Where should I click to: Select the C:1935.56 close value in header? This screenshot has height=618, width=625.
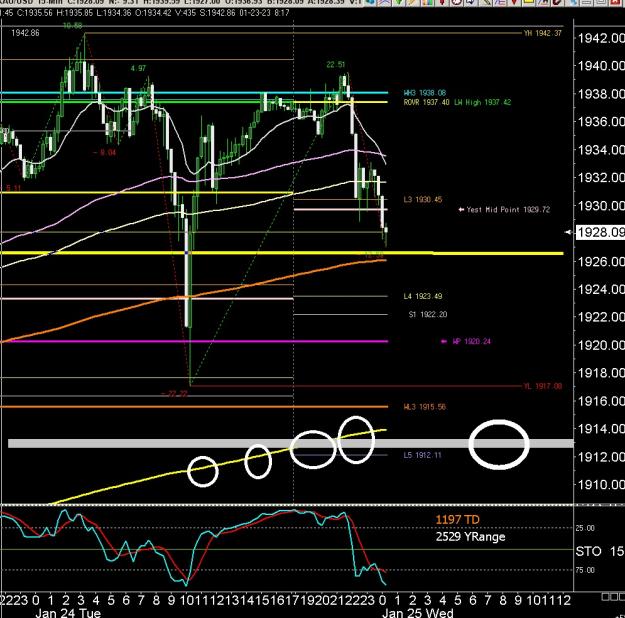[x=33, y=13]
